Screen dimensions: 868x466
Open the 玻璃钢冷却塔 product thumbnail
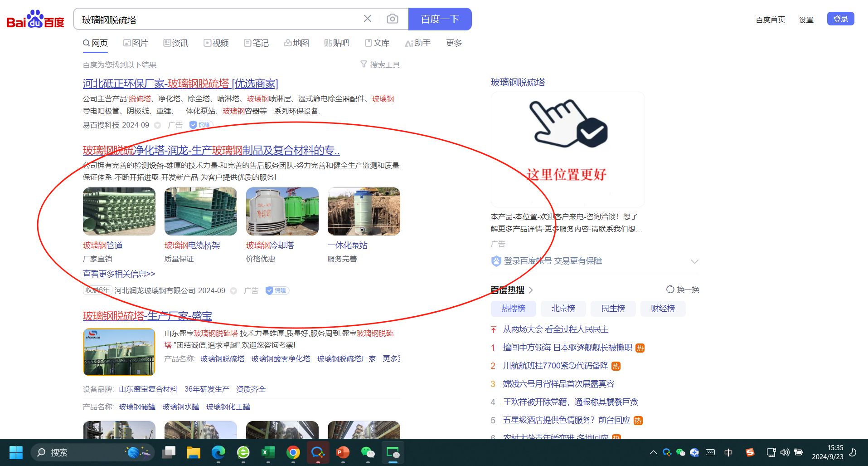click(x=282, y=211)
